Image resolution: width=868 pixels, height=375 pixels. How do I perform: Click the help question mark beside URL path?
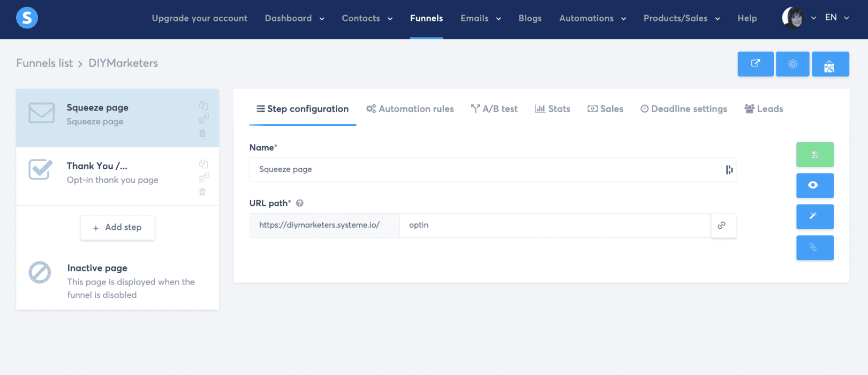(300, 203)
